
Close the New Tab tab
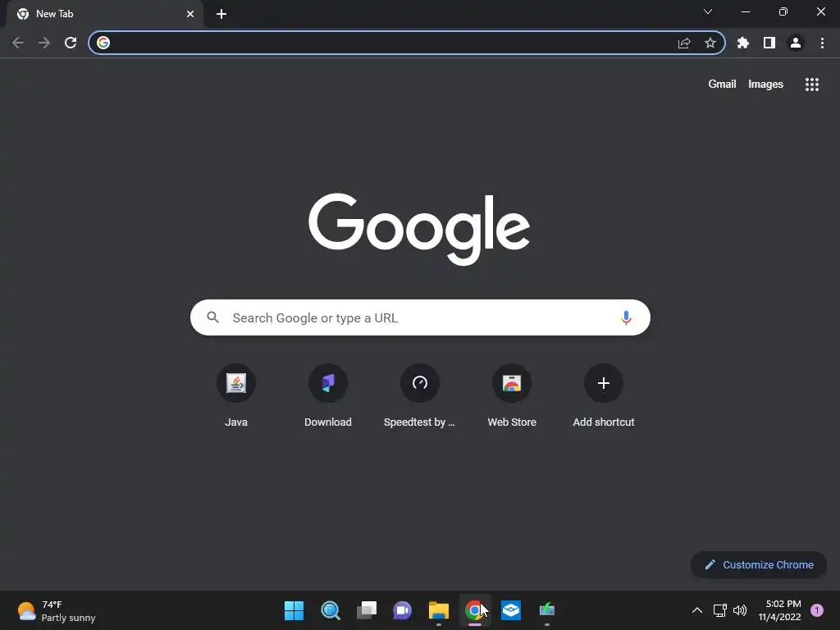(x=190, y=14)
